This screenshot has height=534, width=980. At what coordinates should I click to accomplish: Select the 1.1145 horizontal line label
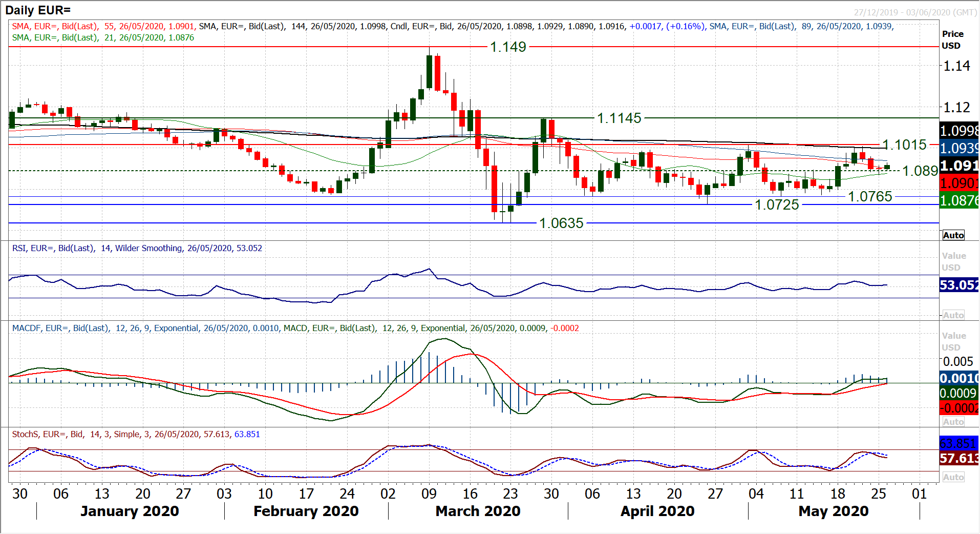coord(619,118)
